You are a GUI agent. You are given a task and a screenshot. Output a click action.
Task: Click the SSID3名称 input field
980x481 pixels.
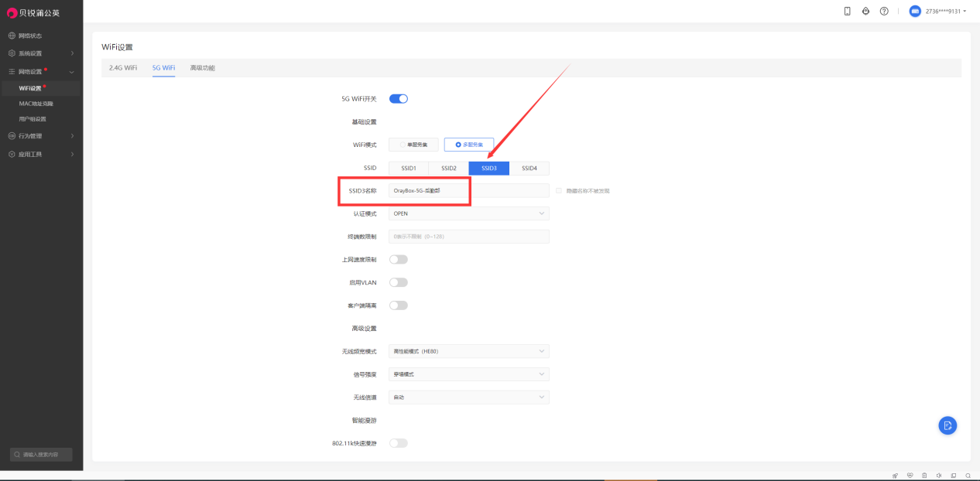(469, 190)
